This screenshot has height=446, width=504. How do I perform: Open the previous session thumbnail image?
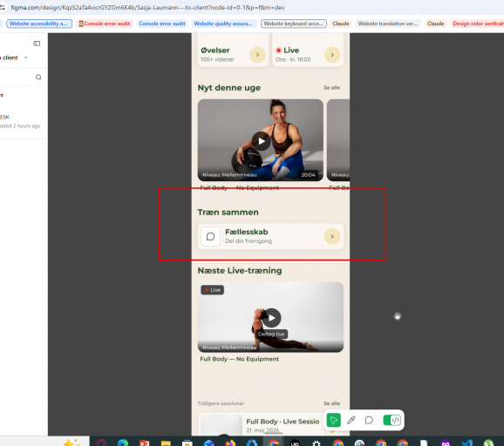221,425
